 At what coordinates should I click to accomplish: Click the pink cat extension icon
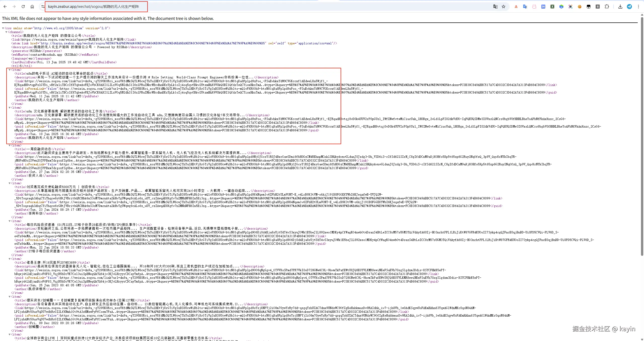(534, 7)
